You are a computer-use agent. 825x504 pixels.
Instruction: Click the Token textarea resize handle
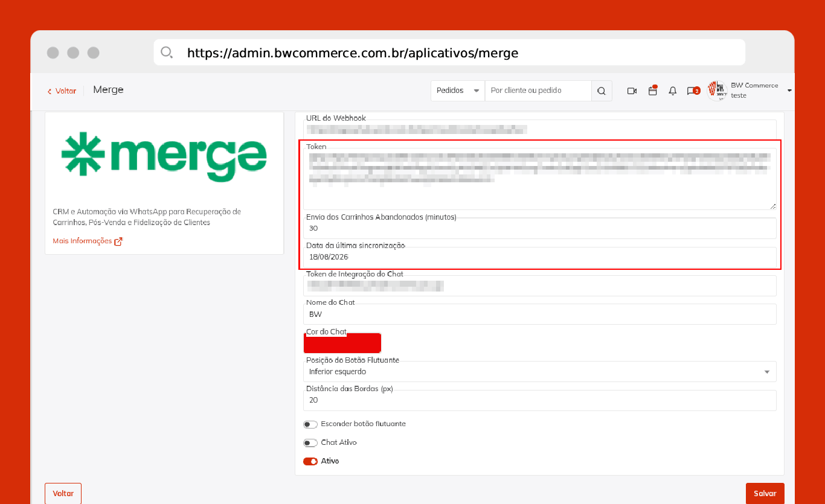[772, 206]
